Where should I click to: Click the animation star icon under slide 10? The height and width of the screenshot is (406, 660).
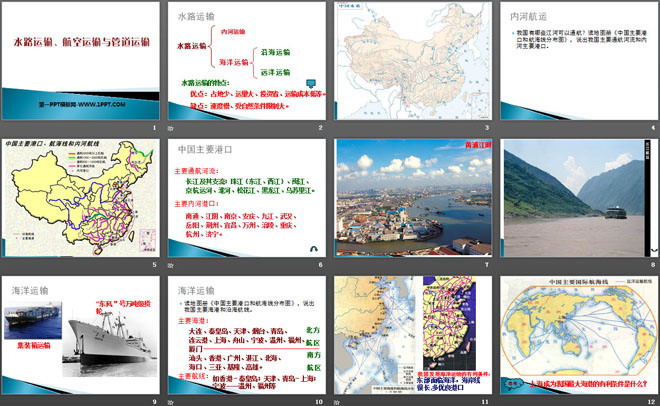tap(170, 403)
